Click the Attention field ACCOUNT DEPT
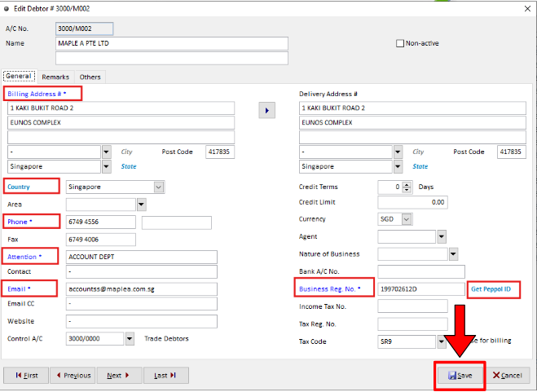 142,257
